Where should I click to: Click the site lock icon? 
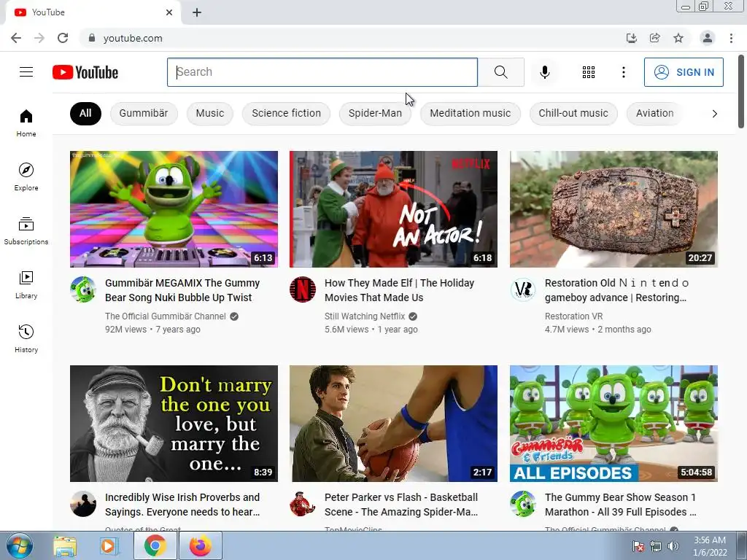click(x=92, y=38)
